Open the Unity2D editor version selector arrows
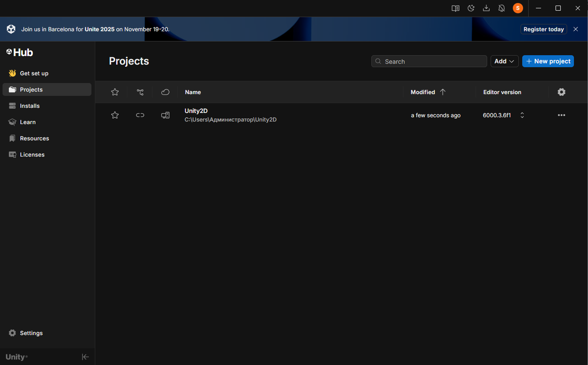This screenshot has width=588, height=365. (x=522, y=115)
